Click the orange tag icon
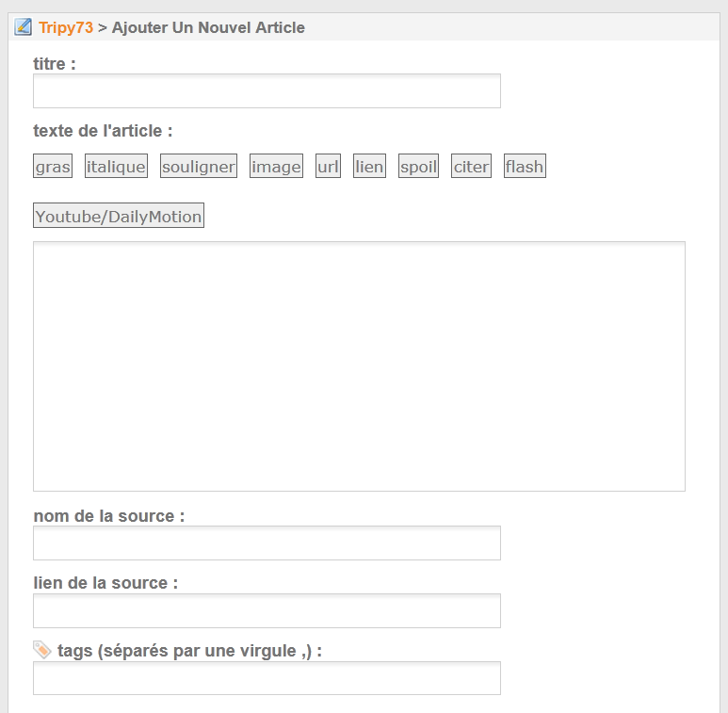Viewport: 728px width, 713px height. click(x=42, y=650)
